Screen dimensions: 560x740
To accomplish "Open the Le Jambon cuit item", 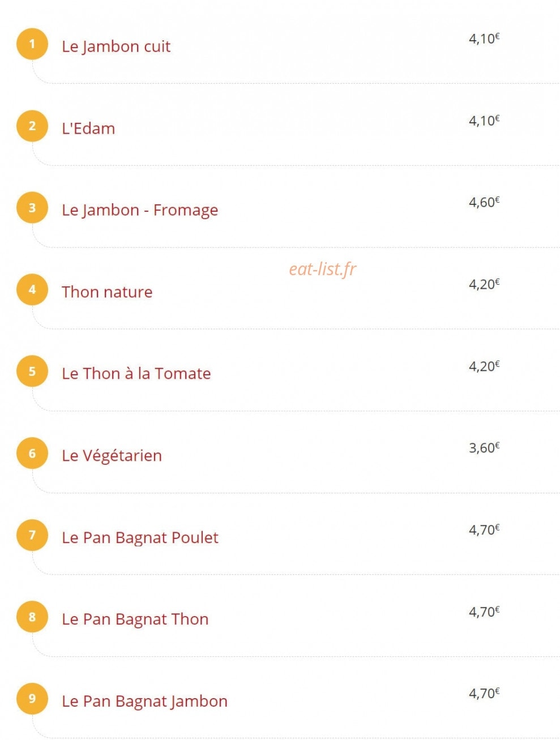I will [x=116, y=46].
